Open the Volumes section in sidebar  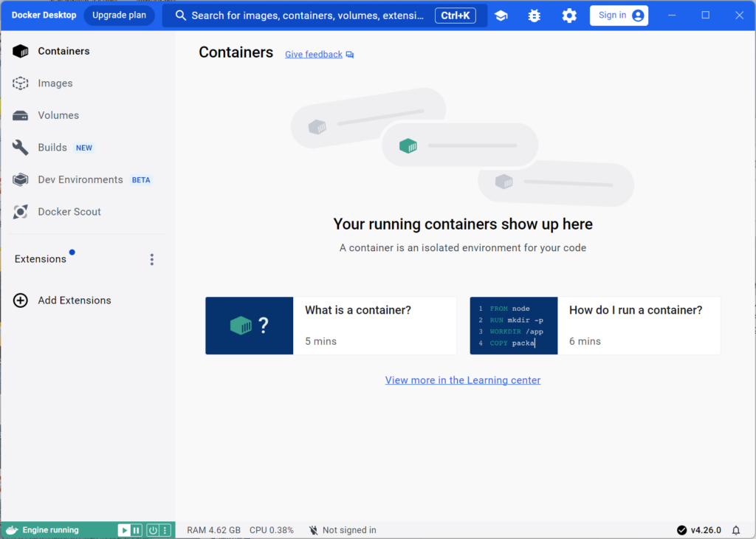[x=88, y=115]
